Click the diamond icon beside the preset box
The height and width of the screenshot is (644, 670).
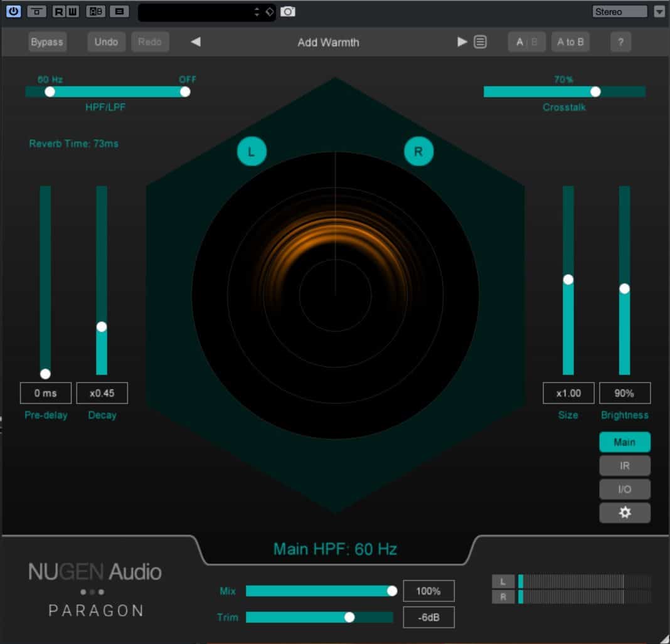point(271,11)
